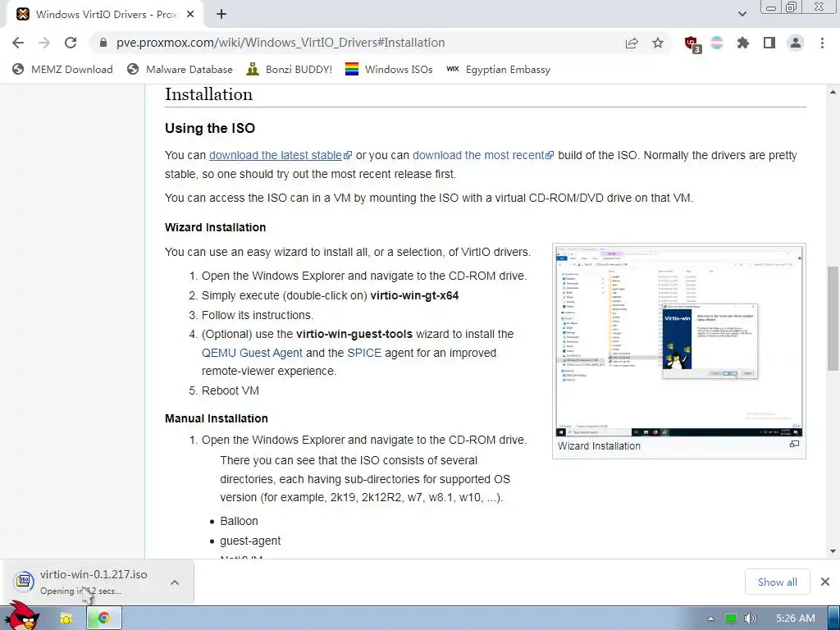This screenshot has width=840, height=630.
Task: Open the Bonzi BUDDY! bookmark
Action: [290, 70]
